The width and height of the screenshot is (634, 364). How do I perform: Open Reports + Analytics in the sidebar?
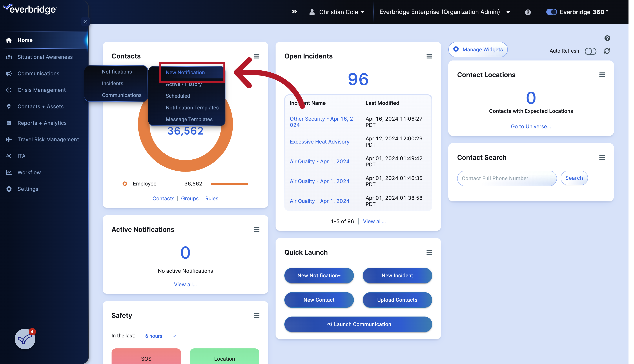tap(42, 123)
